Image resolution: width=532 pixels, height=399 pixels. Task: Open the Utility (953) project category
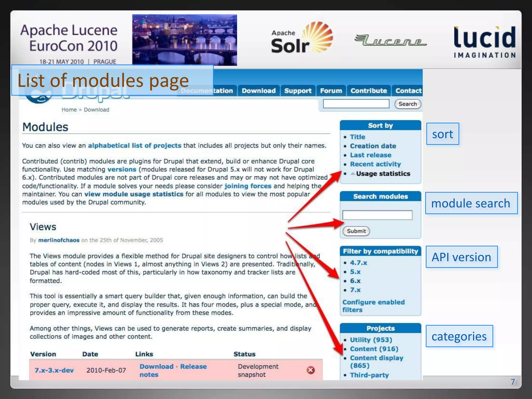click(371, 340)
